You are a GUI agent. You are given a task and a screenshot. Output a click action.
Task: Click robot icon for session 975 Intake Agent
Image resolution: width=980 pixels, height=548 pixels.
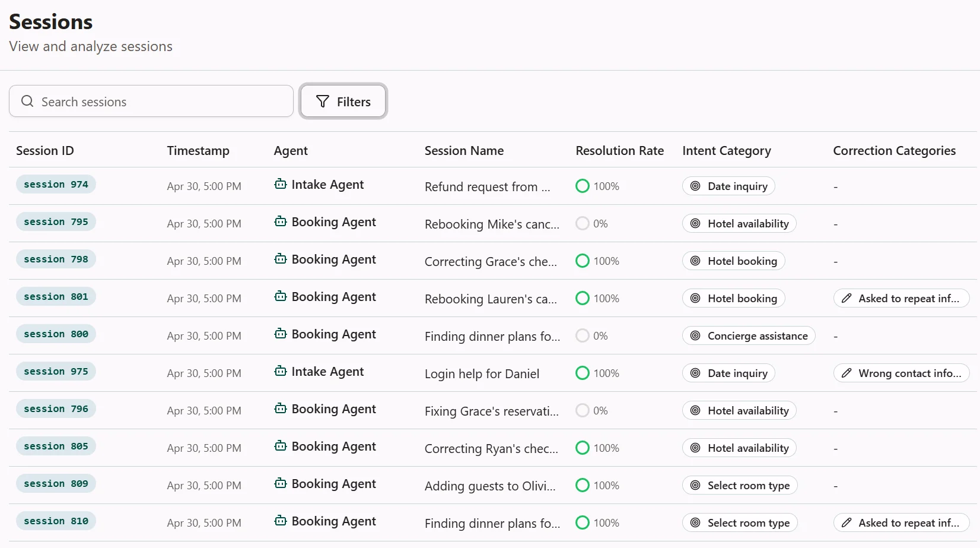pyautogui.click(x=281, y=371)
